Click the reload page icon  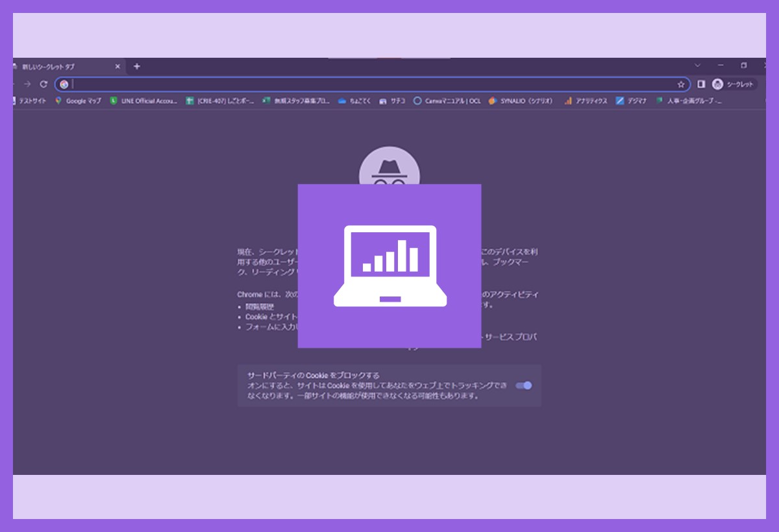pos(43,84)
